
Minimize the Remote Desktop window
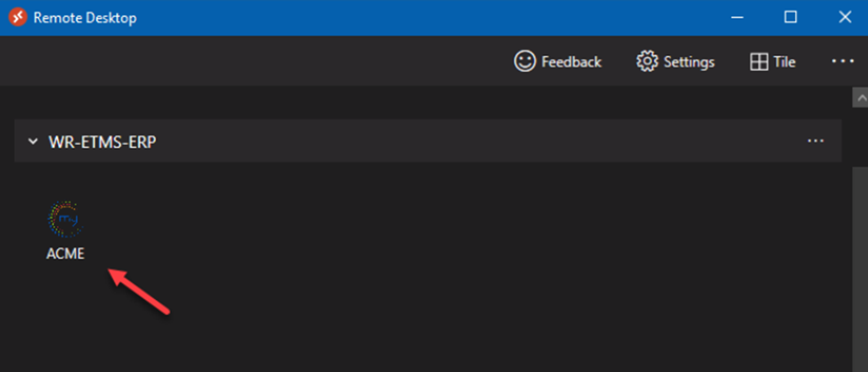(x=737, y=18)
